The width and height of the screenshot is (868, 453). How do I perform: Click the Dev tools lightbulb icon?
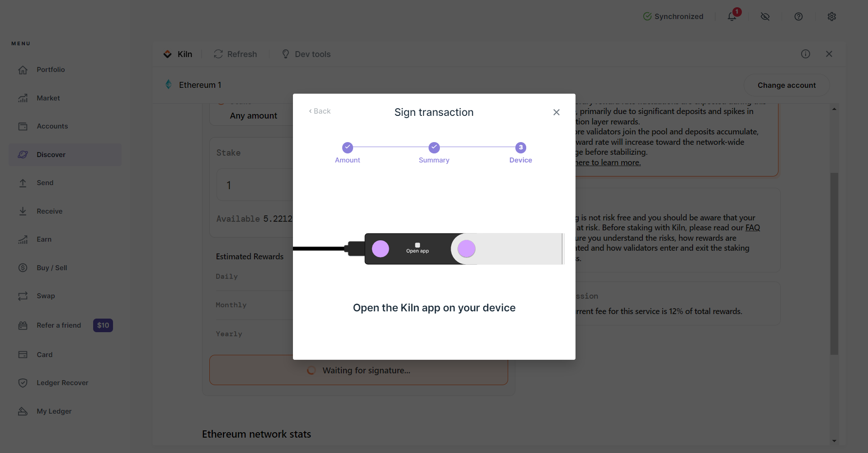(286, 54)
